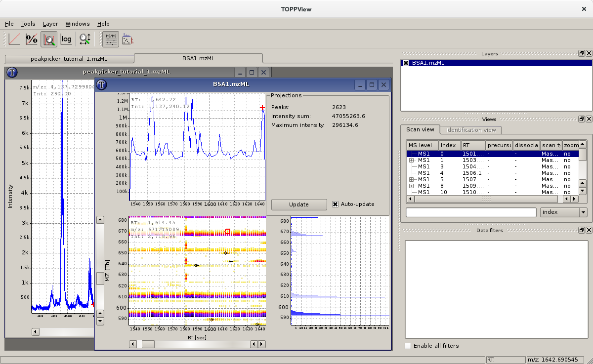This screenshot has height=364, width=593.
Task: Switch to the peakpicker_tutorial_1.mzML tab
Action: tap(69, 58)
